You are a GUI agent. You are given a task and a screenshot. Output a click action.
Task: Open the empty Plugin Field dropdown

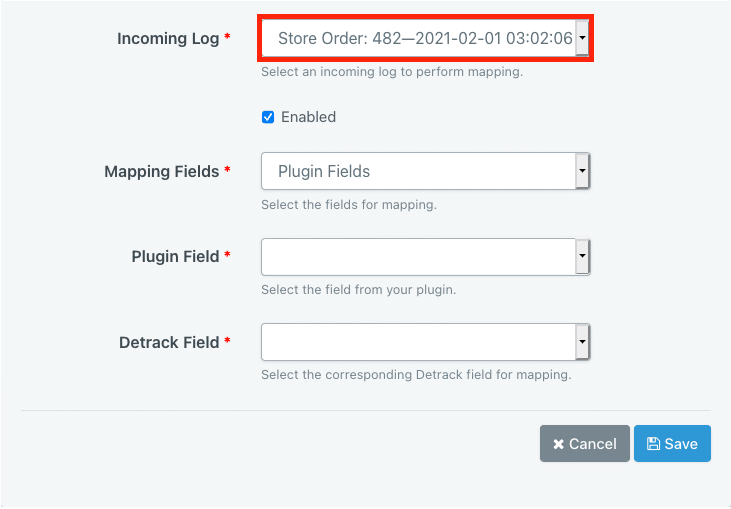[418, 256]
